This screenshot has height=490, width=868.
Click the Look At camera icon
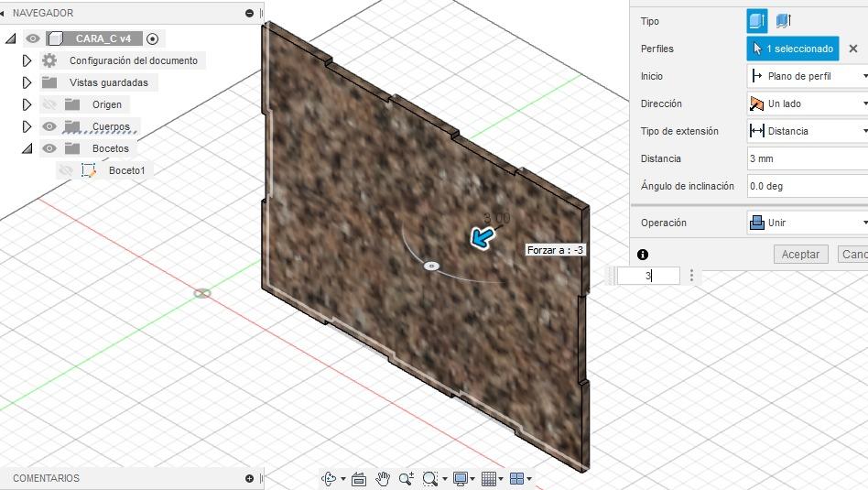tap(359, 479)
